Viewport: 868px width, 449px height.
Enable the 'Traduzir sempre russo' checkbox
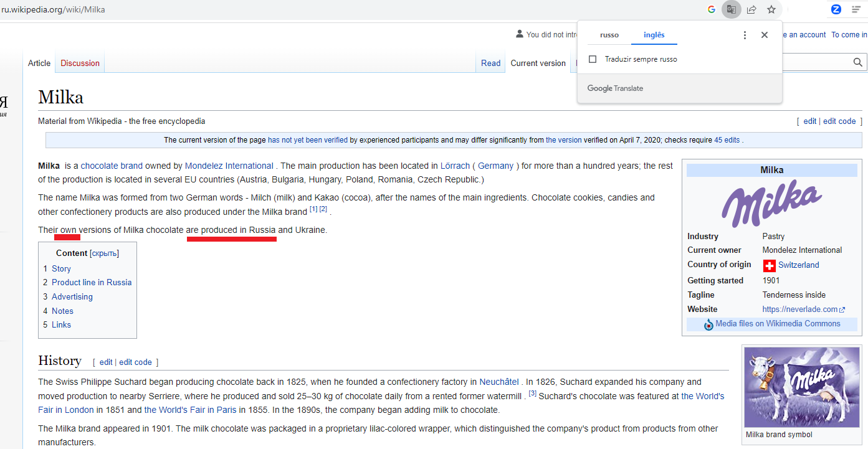coord(593,59)
